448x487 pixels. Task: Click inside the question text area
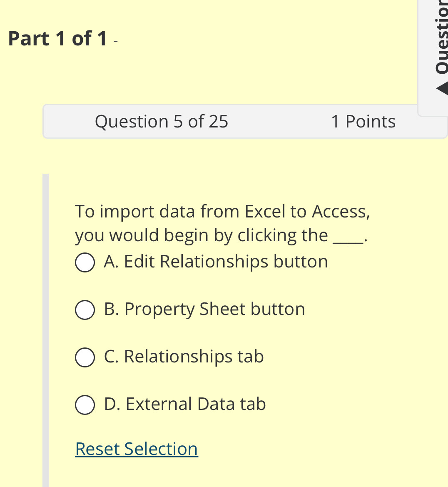point(222,223)
